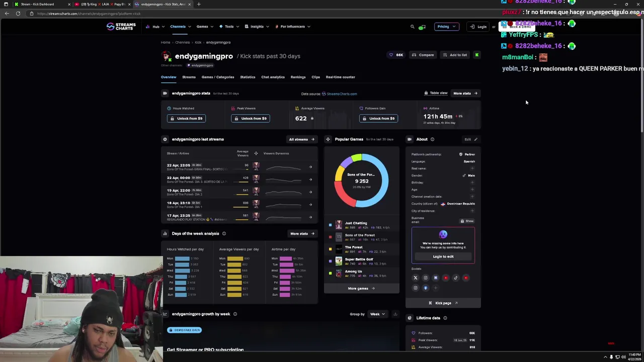Viewport: 644px width, 362px height.
Task: Click the green badge icon beside search
Action: click(x=422, y=27)
